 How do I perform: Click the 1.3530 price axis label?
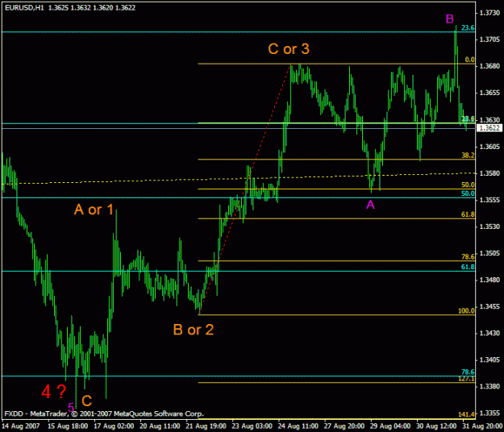coord(489,226)
